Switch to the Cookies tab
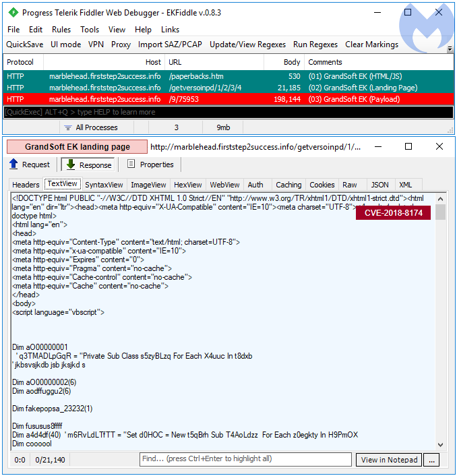This screenshot has height=476, width=457. [x=322, y=185]
